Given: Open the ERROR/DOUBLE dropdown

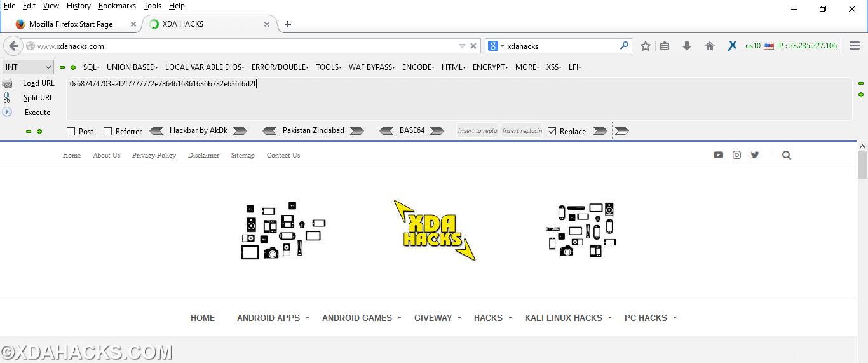Looking at the screenshot, I should click(x=280, y=67).
